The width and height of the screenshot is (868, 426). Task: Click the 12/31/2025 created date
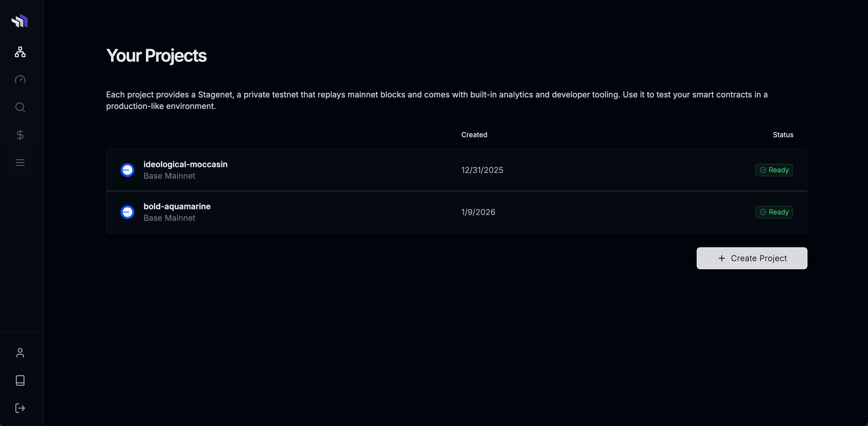(x=482, y=170)
